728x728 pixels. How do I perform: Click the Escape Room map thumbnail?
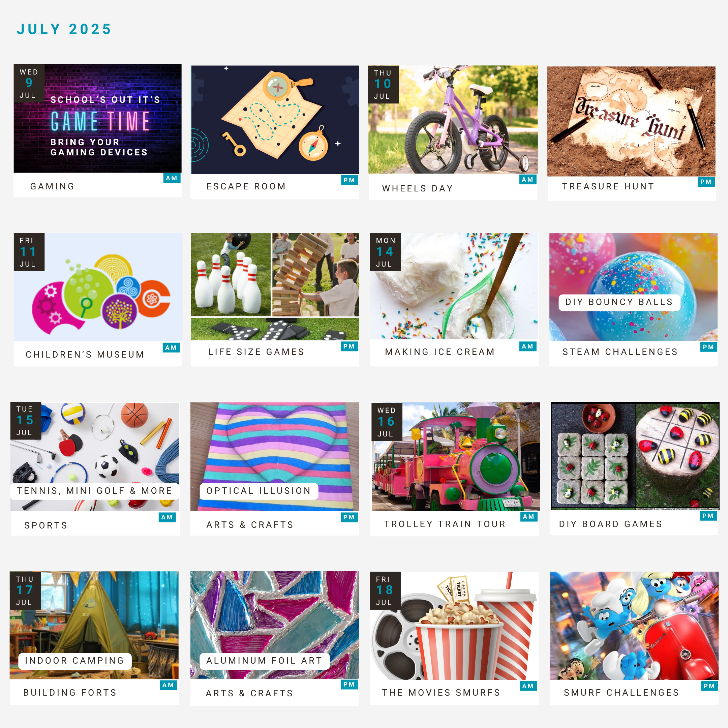(x=275, y=120)
